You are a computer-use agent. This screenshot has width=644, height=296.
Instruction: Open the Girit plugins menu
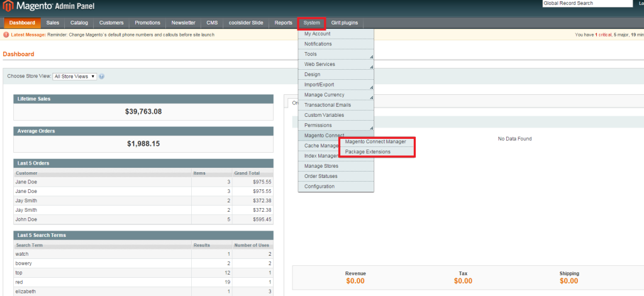coord(344,23)
